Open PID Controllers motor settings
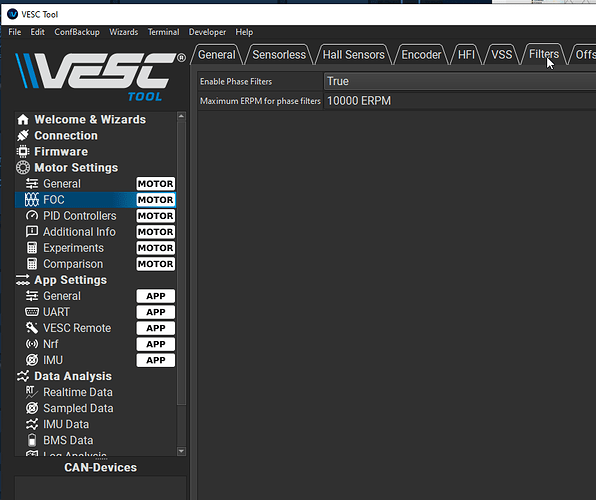Viewport: 596px width, 500px height. coord(80,216)
